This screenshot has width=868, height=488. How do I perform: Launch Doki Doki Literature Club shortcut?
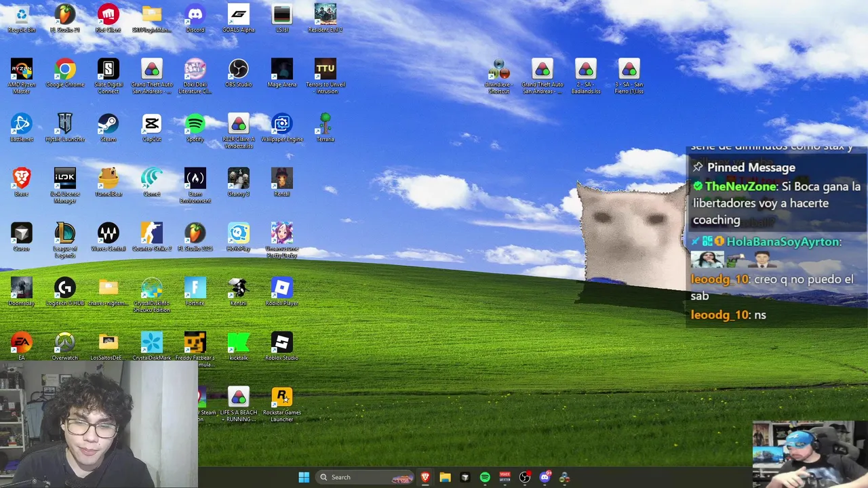(195, 76)
